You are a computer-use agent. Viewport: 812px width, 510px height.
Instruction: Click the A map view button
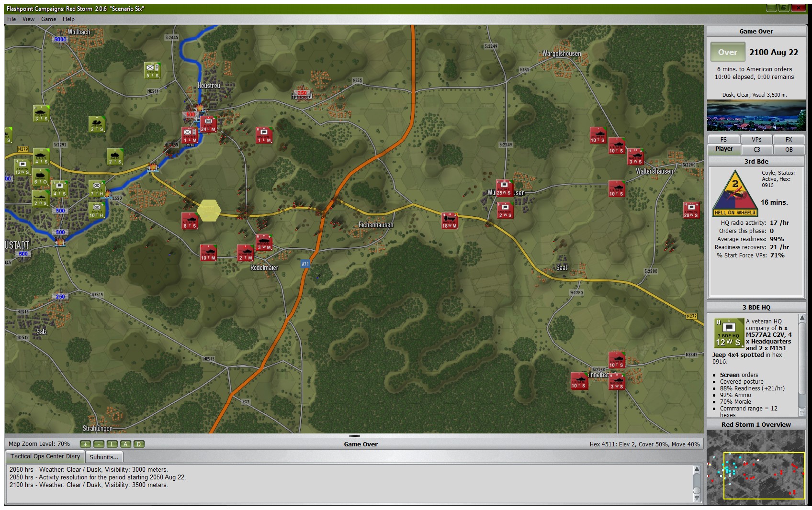coord(125,444)
